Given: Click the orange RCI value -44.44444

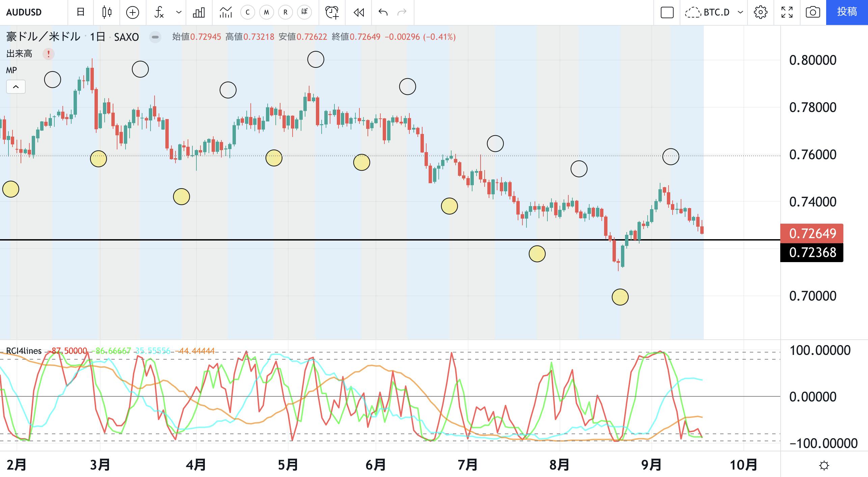Looking at the screenshot, I should click(x=195, y=351).
